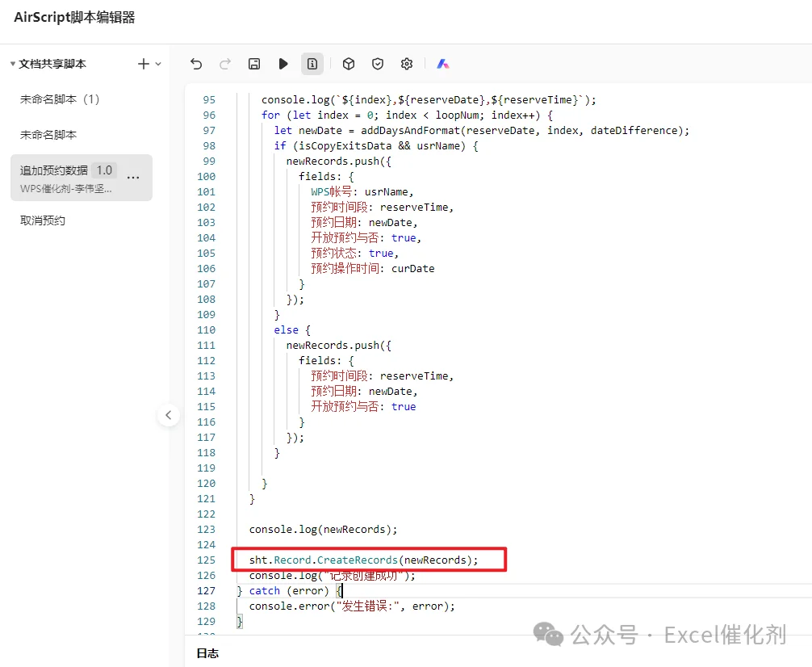Add a new script with the plus icon
This screenshot has width=812, height=667.
coord(144,64)
